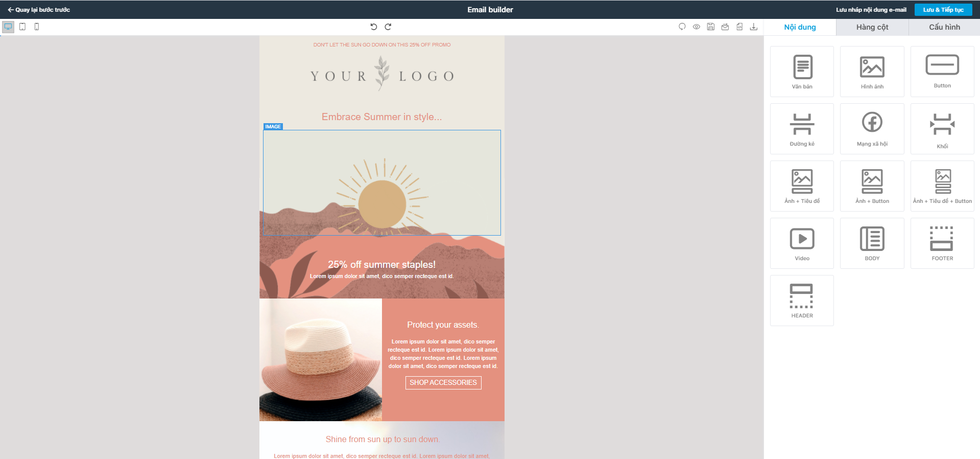Viewport: 980px width, 459px height.
Task: Switch to mobile preview mode
Action: (37, 27)
